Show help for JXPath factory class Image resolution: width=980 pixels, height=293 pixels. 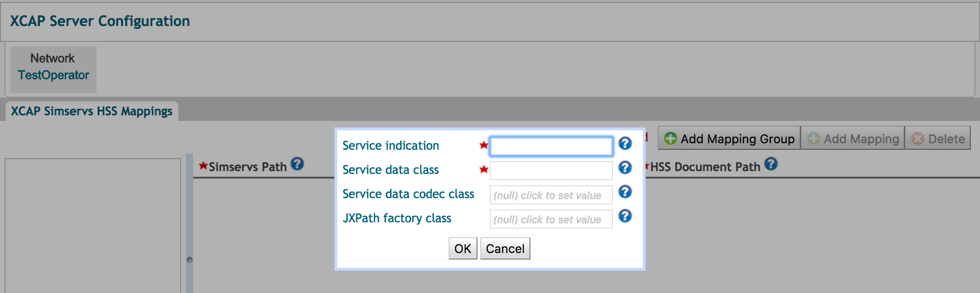tap(625, 216)
